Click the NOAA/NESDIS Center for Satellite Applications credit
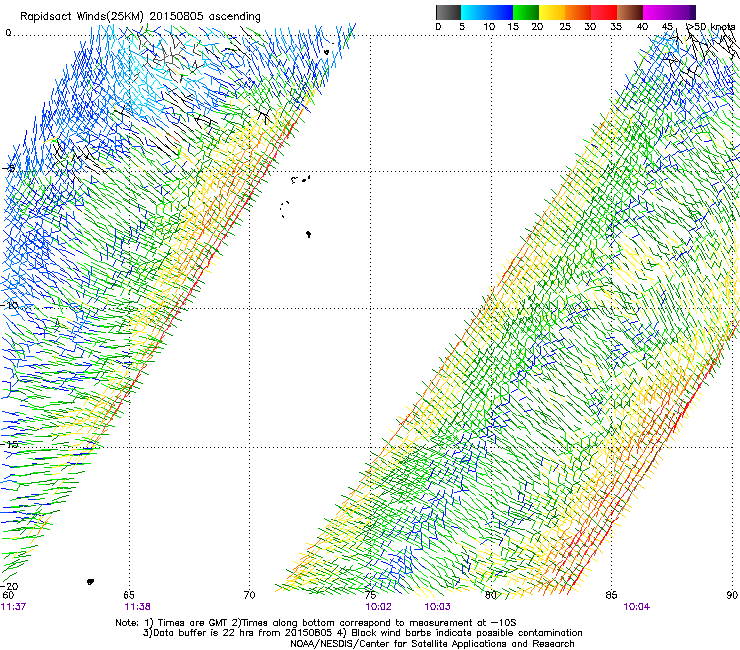Image resolution: width=740 pixels, height=650 pixels. point(432,644)
